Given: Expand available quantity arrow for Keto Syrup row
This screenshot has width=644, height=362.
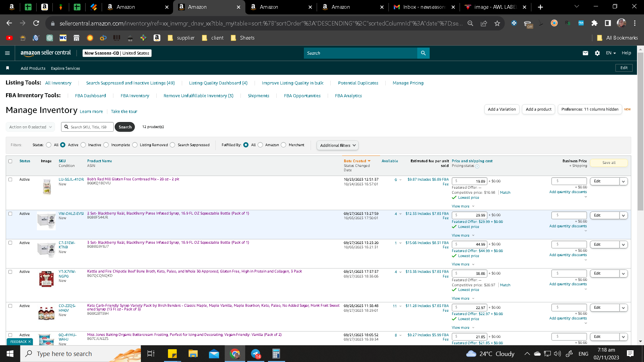Looking at the screenshot, I should (x=400, y=306).
